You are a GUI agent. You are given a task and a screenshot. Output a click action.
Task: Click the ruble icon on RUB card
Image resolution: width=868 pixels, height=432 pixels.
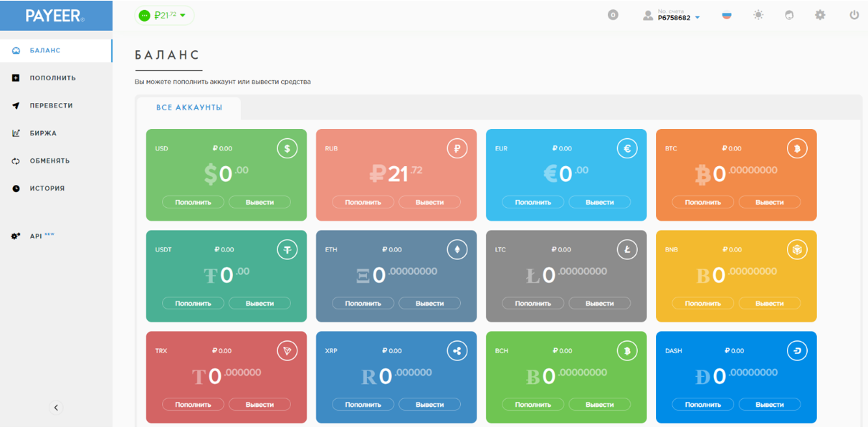point(457,148)
